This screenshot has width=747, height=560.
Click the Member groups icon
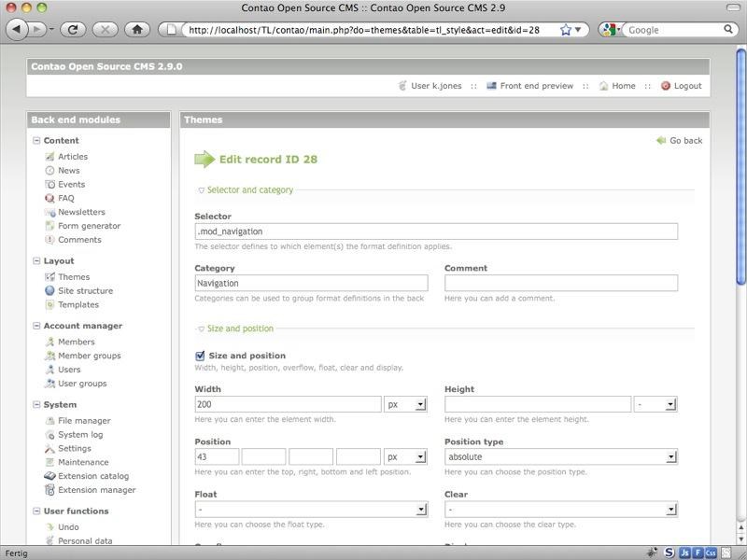tap(49, 356)
